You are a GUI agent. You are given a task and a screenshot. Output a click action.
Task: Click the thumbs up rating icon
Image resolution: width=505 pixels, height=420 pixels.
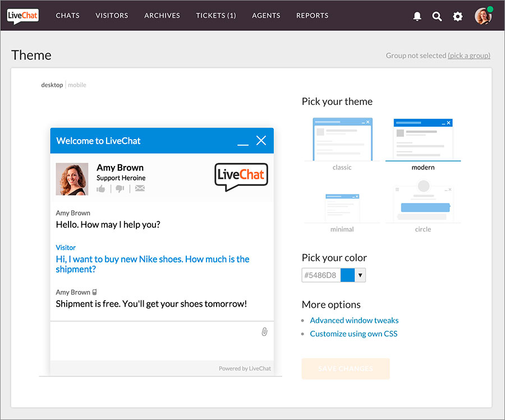(101, 188)
